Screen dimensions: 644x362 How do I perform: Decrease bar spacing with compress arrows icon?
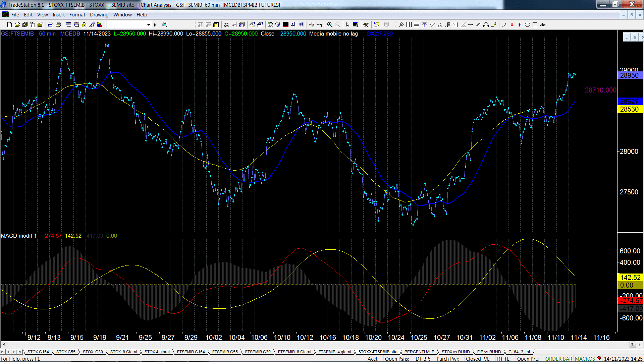(312, 24)
